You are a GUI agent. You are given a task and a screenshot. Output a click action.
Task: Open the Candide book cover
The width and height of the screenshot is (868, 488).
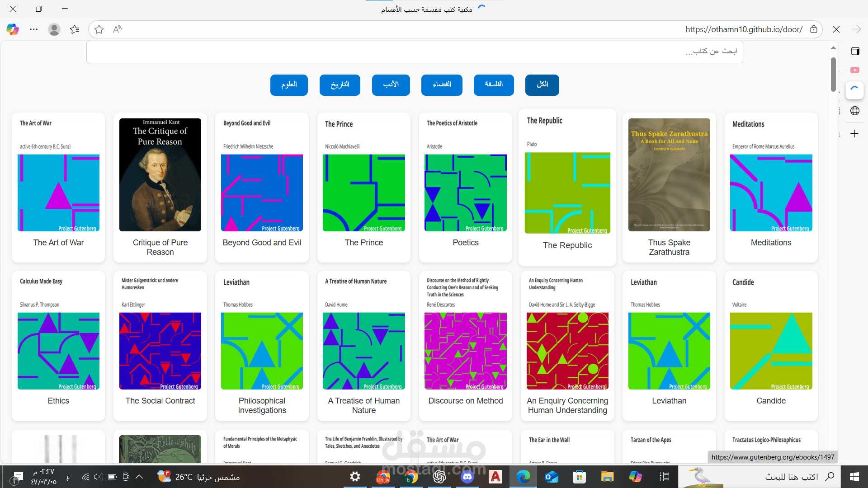(771, 333)
